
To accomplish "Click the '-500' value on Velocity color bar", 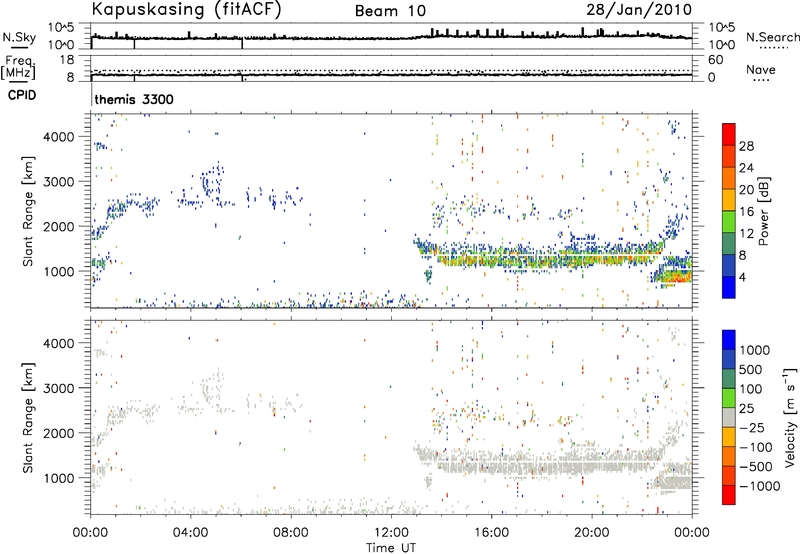I will click(756, 467).
